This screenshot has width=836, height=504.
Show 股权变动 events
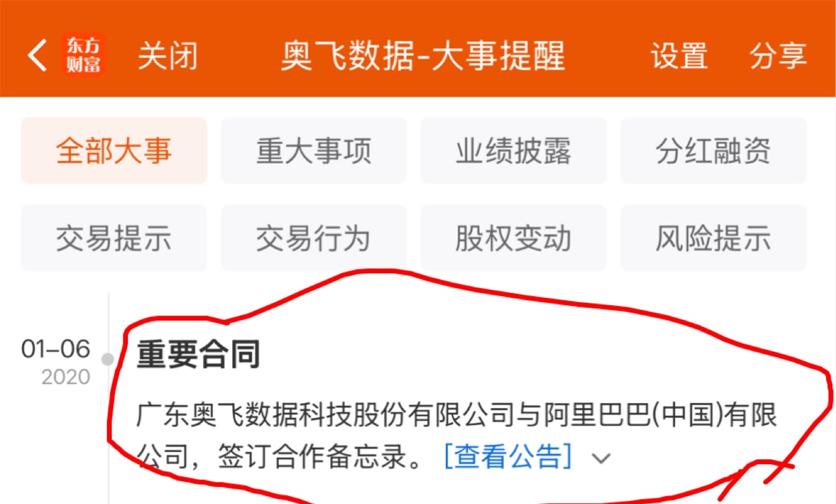point(514,238)
